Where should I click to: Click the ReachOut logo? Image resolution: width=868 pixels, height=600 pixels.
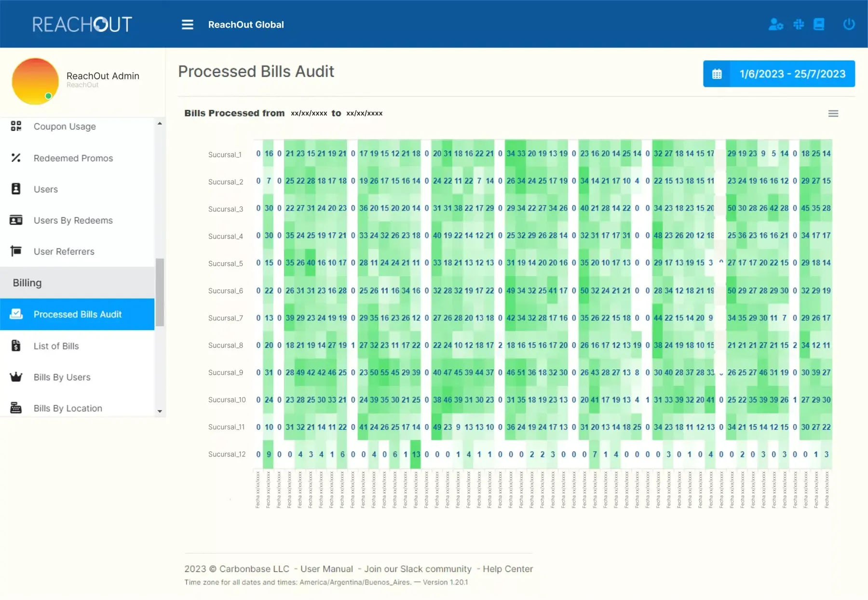tap(82, 24)
